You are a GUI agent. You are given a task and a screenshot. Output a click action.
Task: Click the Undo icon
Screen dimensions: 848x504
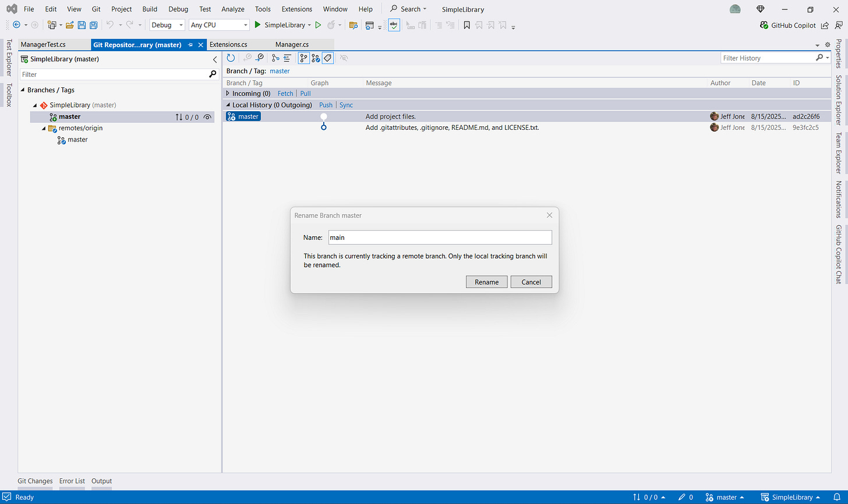109,25
